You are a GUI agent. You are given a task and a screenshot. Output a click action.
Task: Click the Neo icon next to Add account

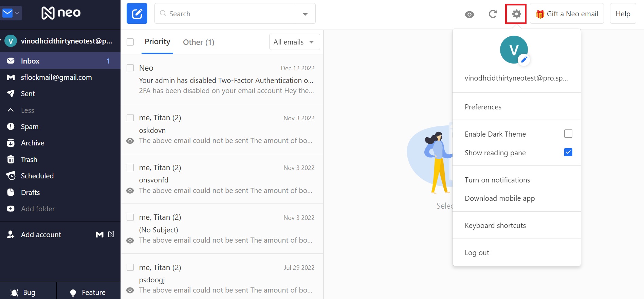tap(111, 234)
